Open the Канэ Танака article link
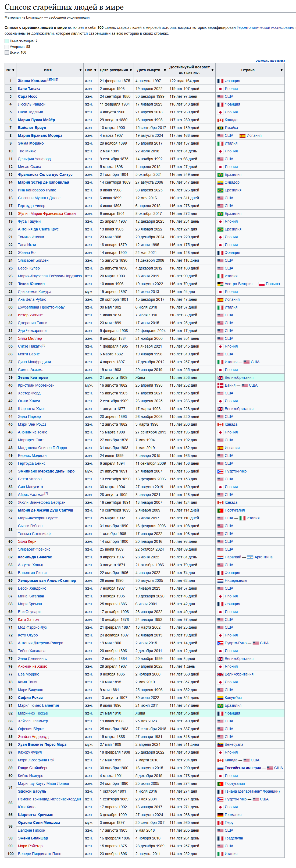The image size is (296, 868). click(x=29, y=89)
